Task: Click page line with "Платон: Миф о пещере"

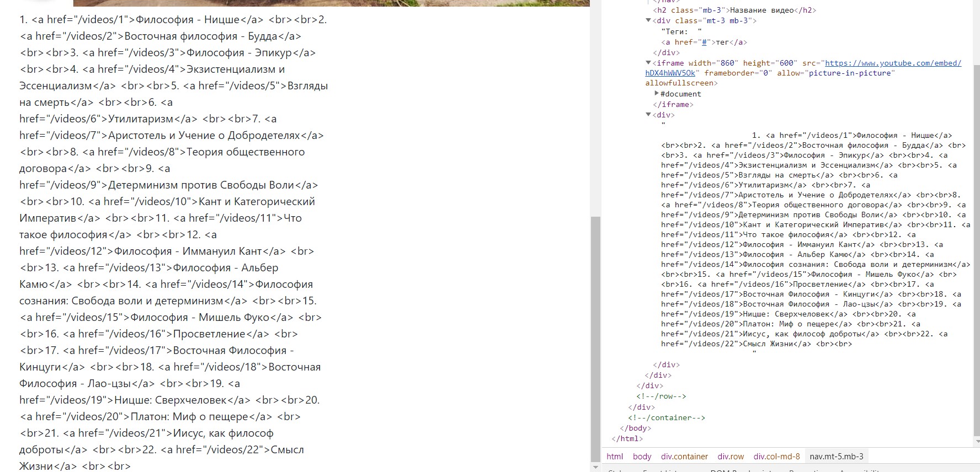Action: 160,416
